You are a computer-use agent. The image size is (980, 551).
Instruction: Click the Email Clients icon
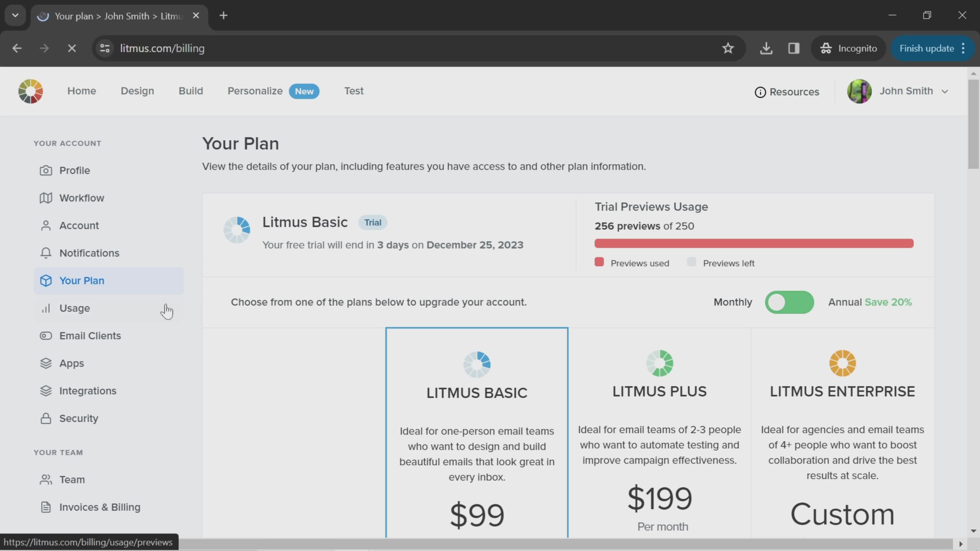(x=46, y=336)
